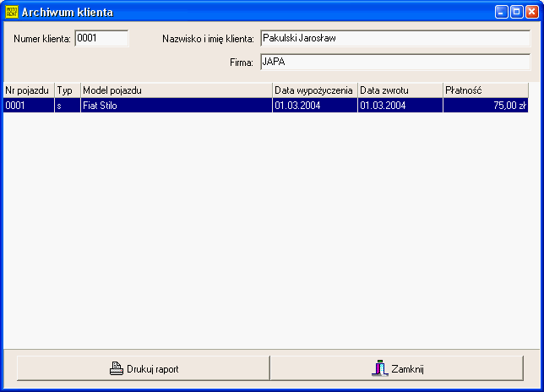Click the Nazwisko i imię klienta field
This screenshot has width=544, height=392.
coord(394,38)
